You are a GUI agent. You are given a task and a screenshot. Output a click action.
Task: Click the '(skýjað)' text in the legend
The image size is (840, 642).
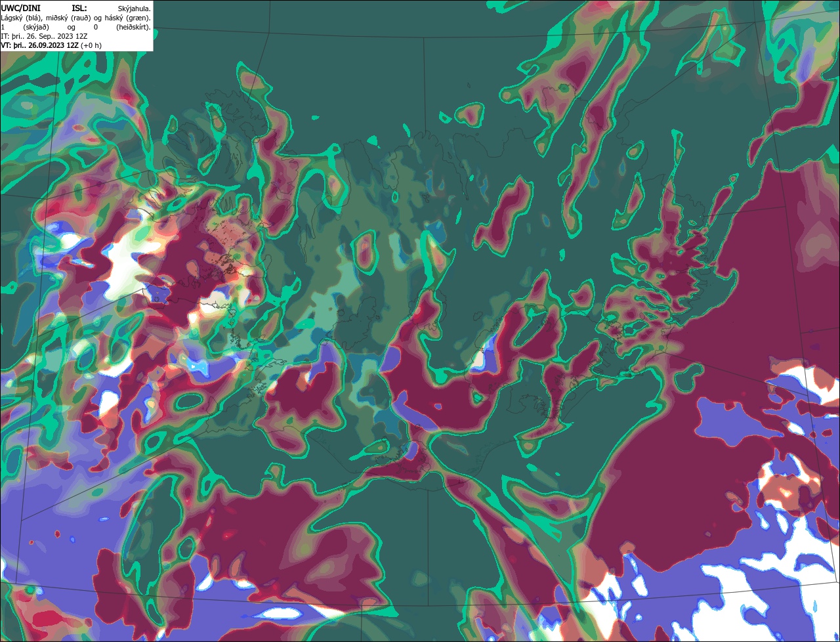click(x=36, y=28)
